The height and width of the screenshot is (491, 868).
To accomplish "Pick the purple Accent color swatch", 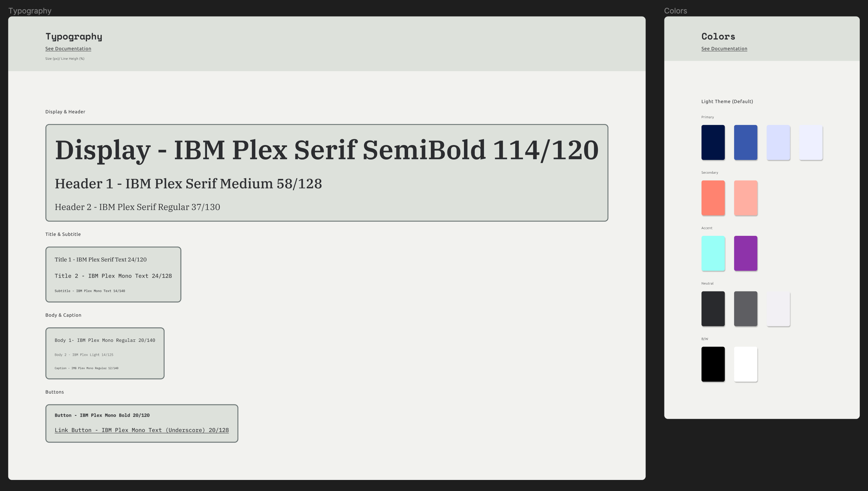I will coord(746,253).
